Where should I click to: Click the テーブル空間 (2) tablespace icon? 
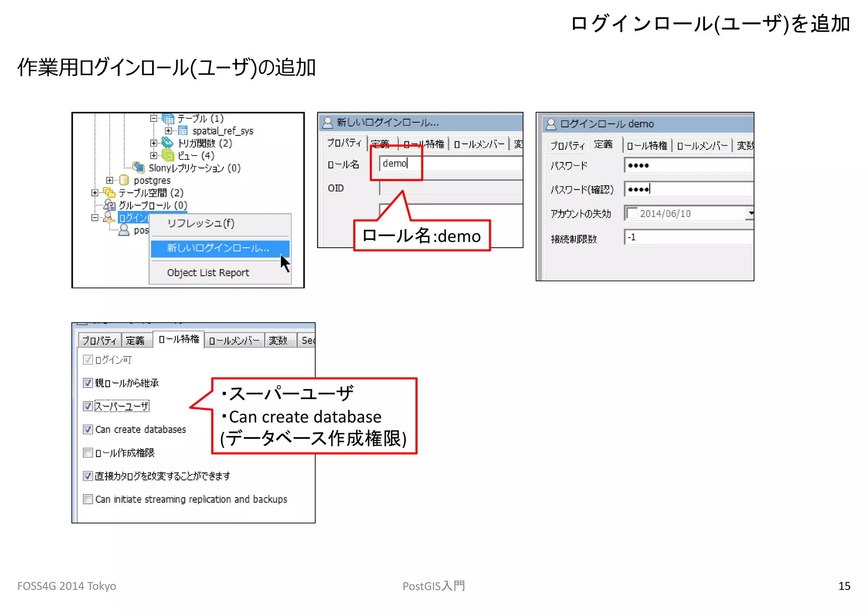tap(109, 193)
